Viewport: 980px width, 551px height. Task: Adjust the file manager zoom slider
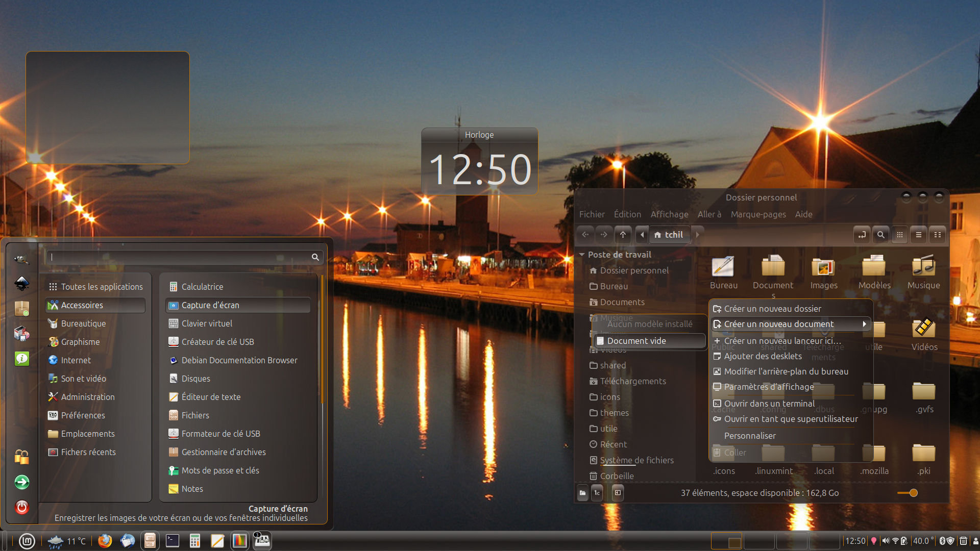(907, 493)
